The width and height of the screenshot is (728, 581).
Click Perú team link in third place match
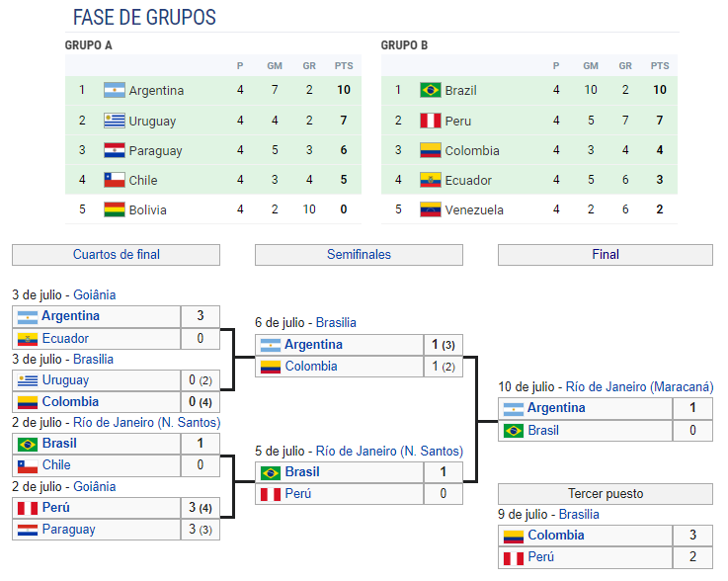541,556
